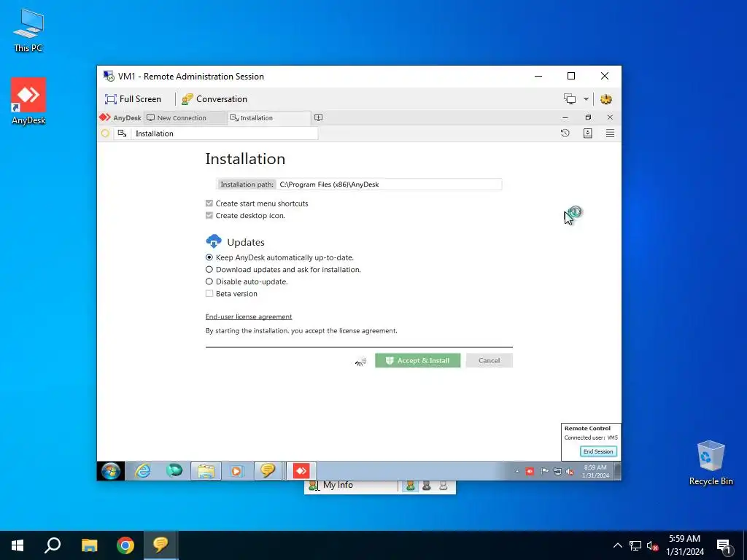The height and width of the screenshot is (560, 747).
Task: Click the AnyDesk logo tab
Action: 120,117
